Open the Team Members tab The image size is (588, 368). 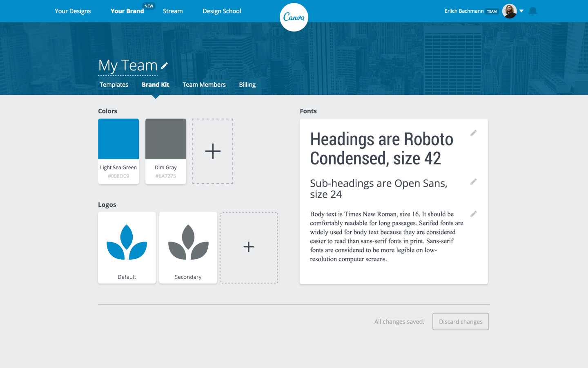(204, 85)
